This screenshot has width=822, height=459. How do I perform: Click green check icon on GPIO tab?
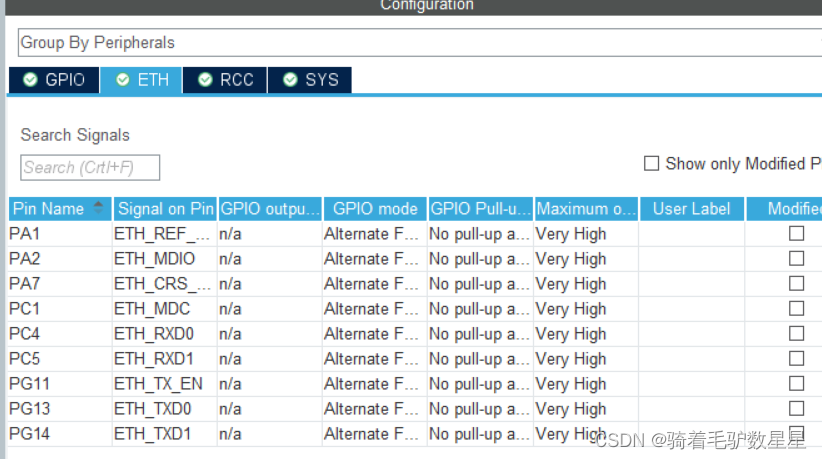click(30, 80)
